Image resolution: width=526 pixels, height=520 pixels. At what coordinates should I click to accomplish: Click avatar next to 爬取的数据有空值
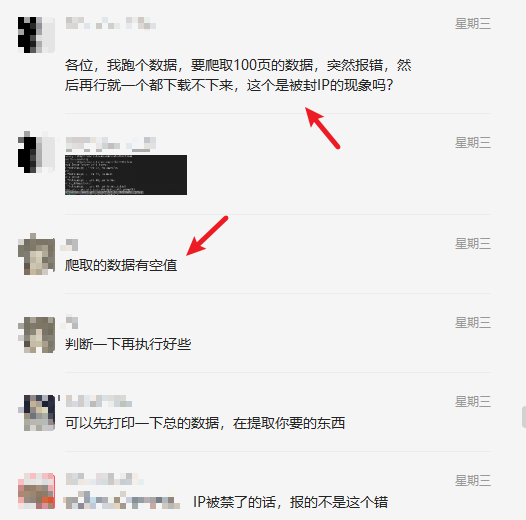click(x=36, y=254)
